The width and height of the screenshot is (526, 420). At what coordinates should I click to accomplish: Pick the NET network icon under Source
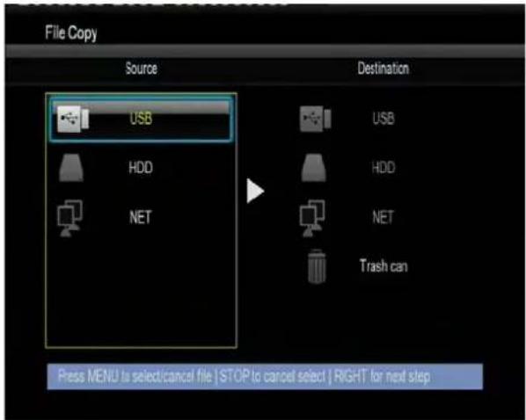pyautogui.click(x=69, y=218)
